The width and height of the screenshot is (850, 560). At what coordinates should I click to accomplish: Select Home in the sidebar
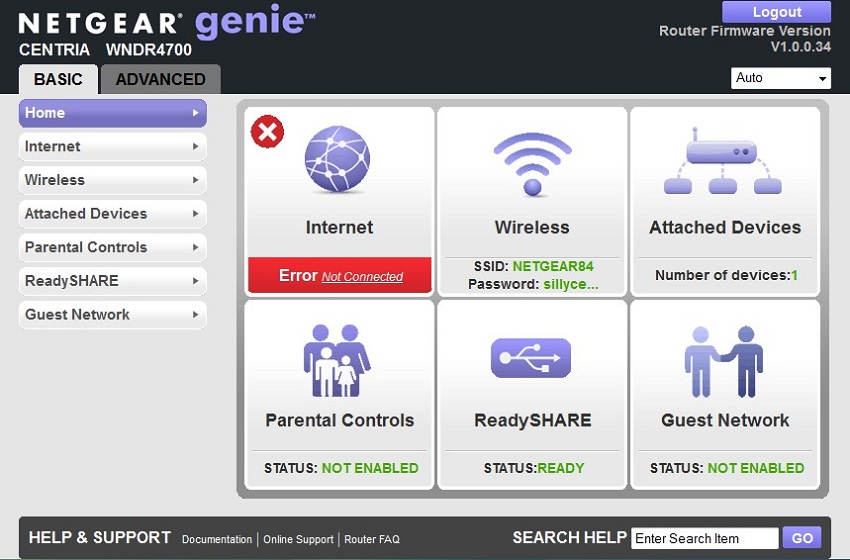tap(113, 113)
